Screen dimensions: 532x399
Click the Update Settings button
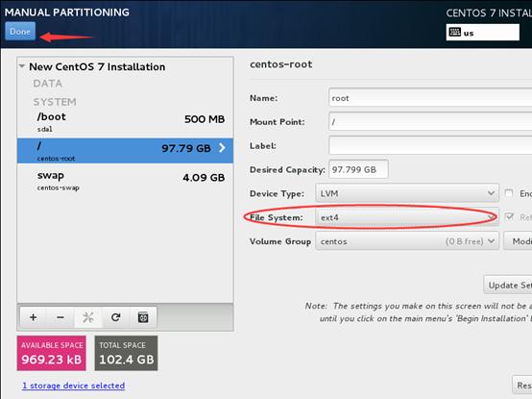[508, 285]
